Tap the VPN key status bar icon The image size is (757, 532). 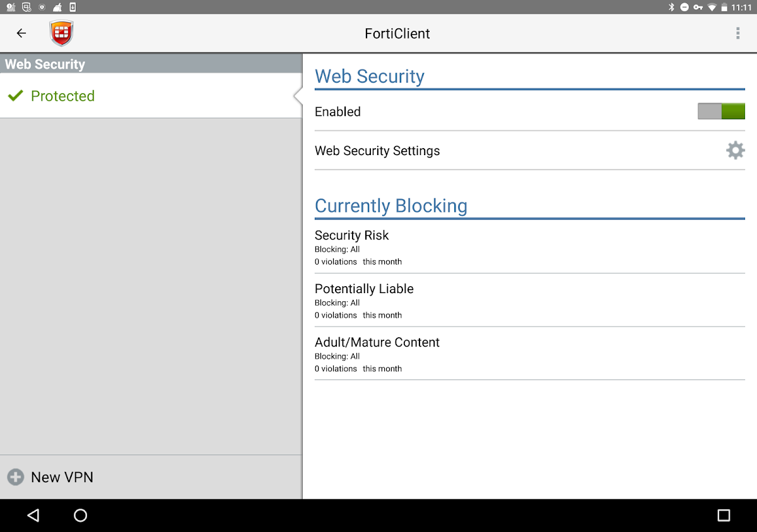(x=698, y=7)
